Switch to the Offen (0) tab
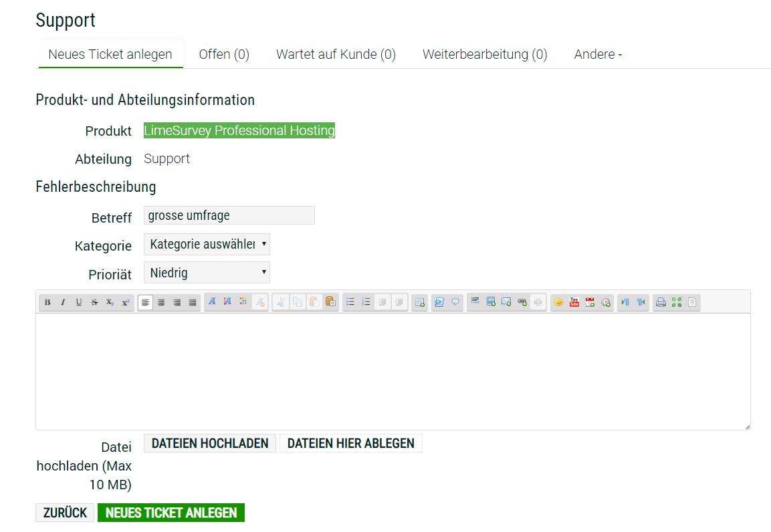The width and height of the screenshot is (771, 532). pyautogui.click(x=224, y=54)
